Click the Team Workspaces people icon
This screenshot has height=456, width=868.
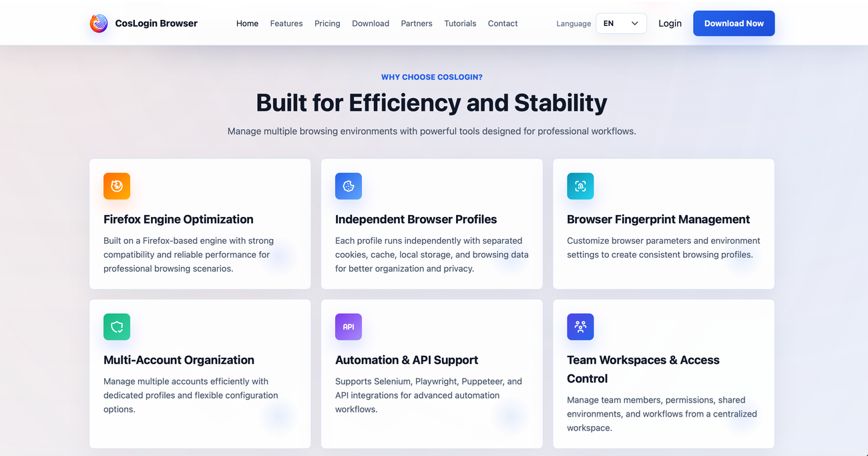point(580,327)
